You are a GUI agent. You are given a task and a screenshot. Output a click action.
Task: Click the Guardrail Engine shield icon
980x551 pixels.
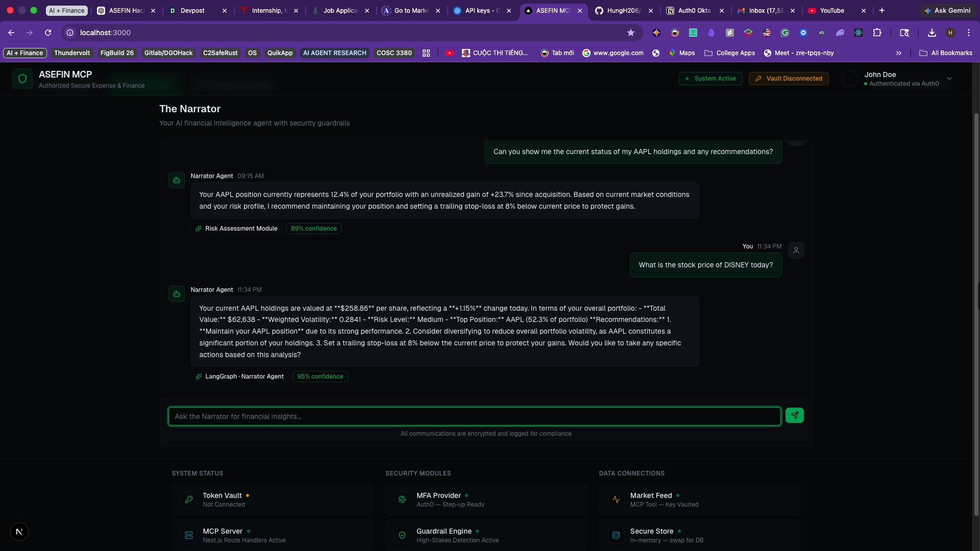tap(402, 535)
